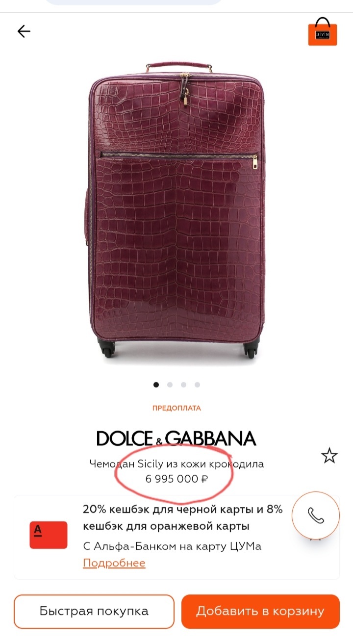Jump to the fourth photo dot

tap(197, 385)
